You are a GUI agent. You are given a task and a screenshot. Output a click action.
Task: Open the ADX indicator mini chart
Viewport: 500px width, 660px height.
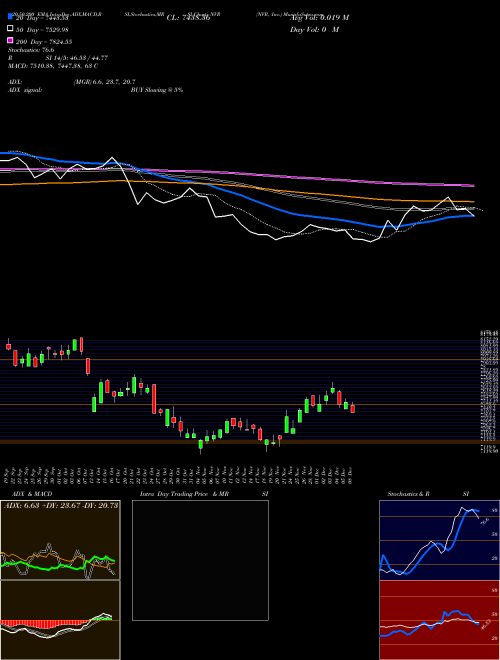point(60,540)
